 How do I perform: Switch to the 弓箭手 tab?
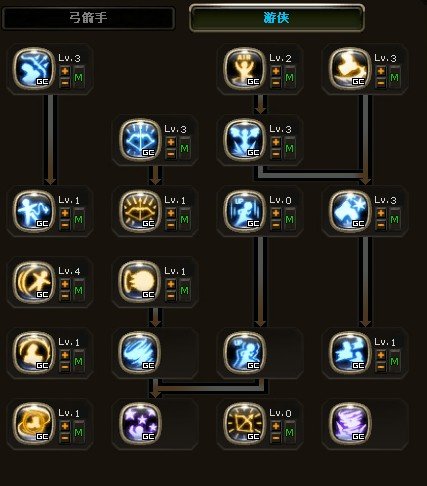click(x=88, y=18)
